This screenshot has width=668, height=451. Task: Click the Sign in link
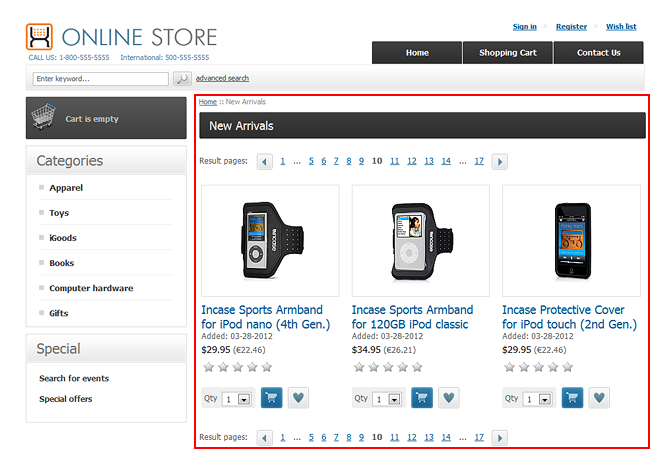tap(524, 27)
